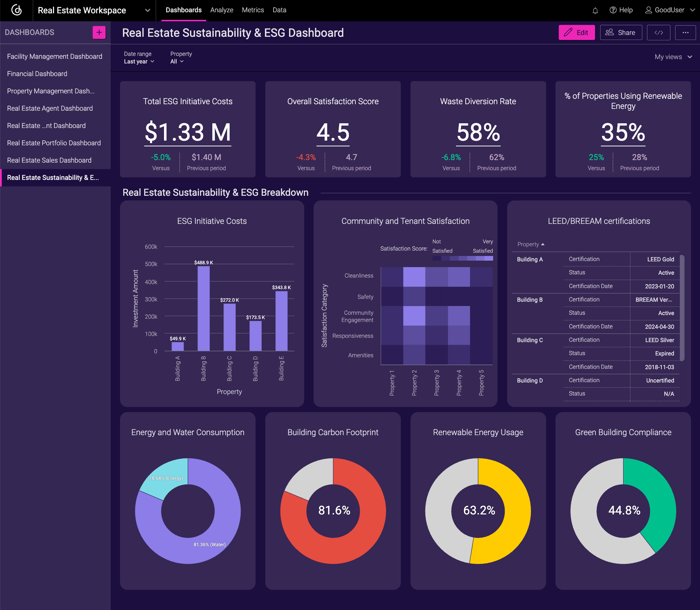Image resolution: width=700 pixels, height=610 pixels.
Task: Create a new dashboard with the plus icon
Action: (99, 32)
